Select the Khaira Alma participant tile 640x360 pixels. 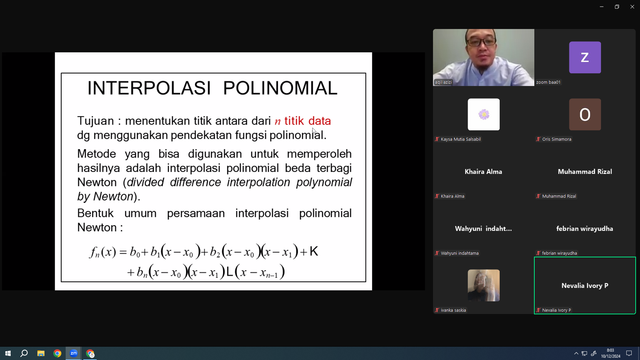coord(483,171)
